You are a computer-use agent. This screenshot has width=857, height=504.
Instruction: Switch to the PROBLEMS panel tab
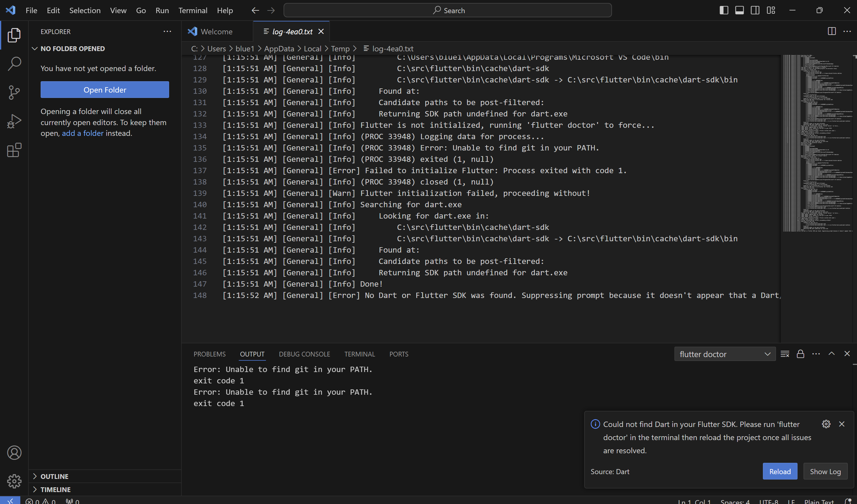tap(209, 354)
